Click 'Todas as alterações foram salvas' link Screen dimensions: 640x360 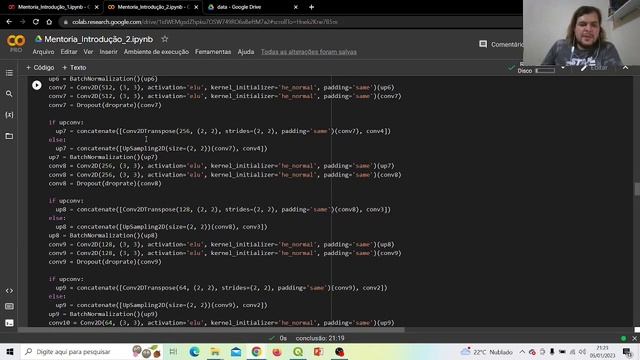pos(309,52)
